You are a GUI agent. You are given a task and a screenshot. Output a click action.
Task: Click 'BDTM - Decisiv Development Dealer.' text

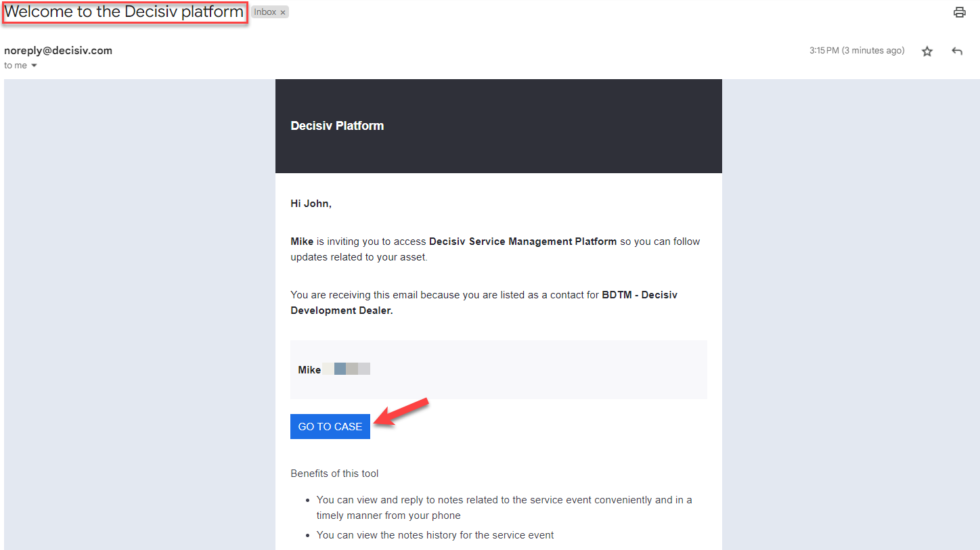click(484, 303)
